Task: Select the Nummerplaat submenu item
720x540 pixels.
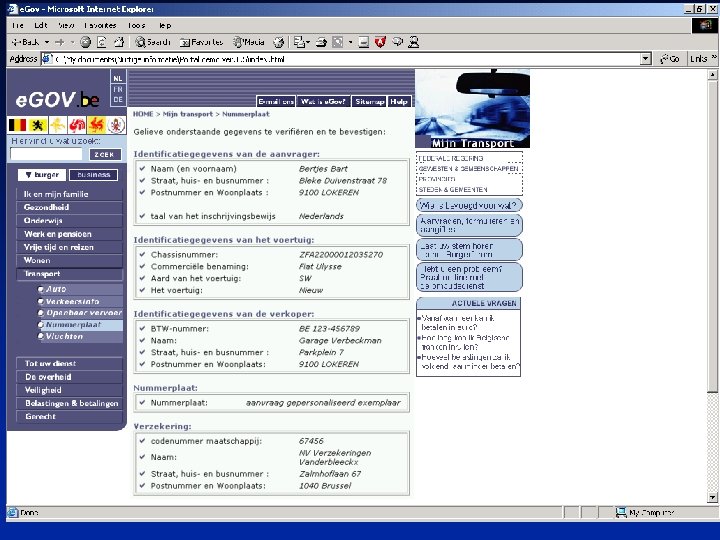Action: pyautogui.click(x=80, y=325)
